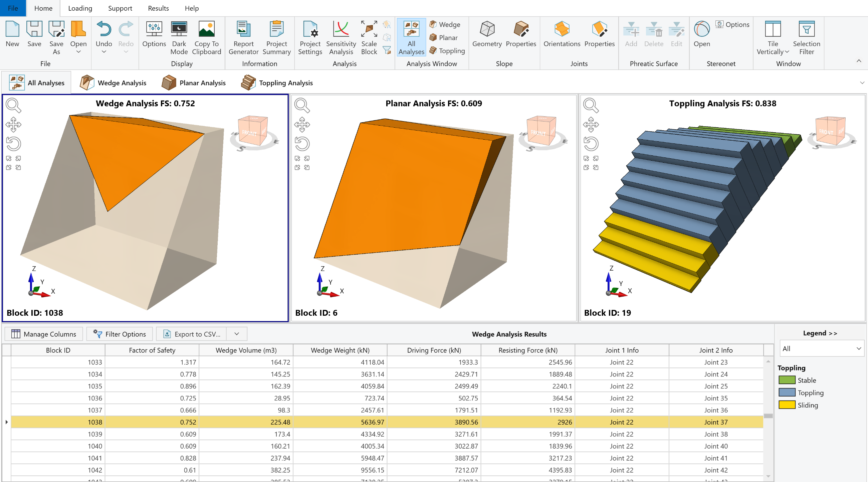The image size is (868, 482).
Task: Click zoom magnifier in Planar Analysis view
Action: [x=301, y=106]
